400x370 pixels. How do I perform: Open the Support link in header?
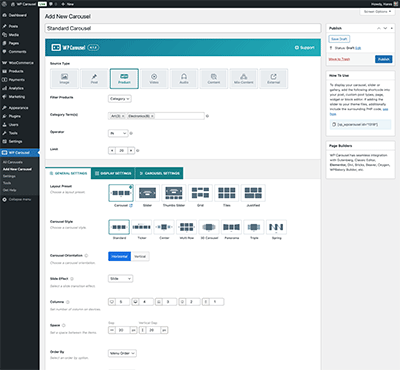[x=304, y=48]
